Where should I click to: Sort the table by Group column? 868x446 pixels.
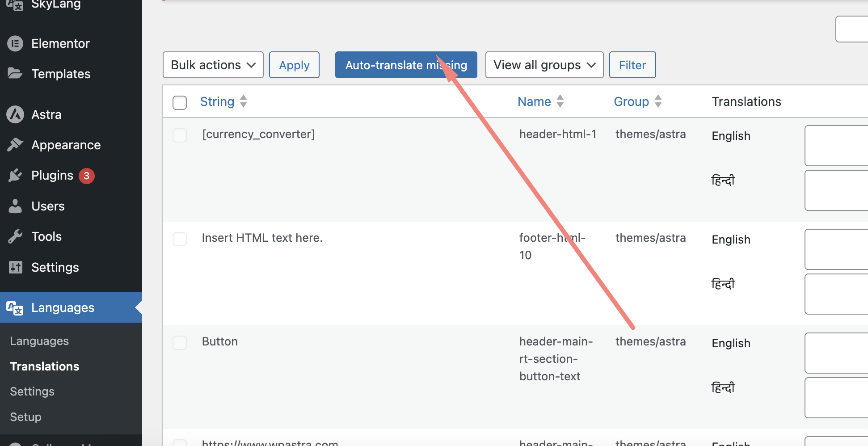tap(631, 102)
